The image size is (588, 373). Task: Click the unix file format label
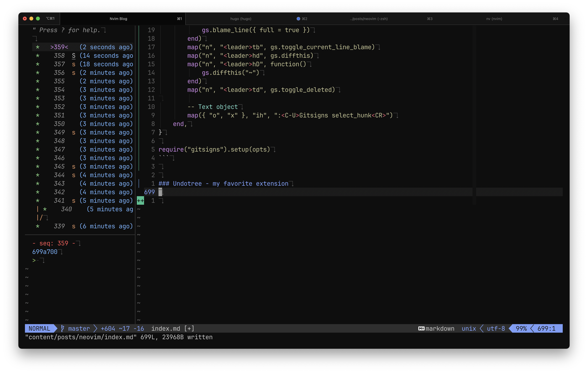(469, 328)
